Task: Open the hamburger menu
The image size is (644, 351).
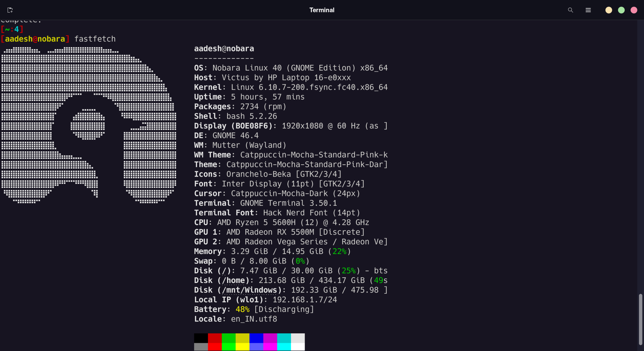Action: pyautogui.click(x=588, y=10)
